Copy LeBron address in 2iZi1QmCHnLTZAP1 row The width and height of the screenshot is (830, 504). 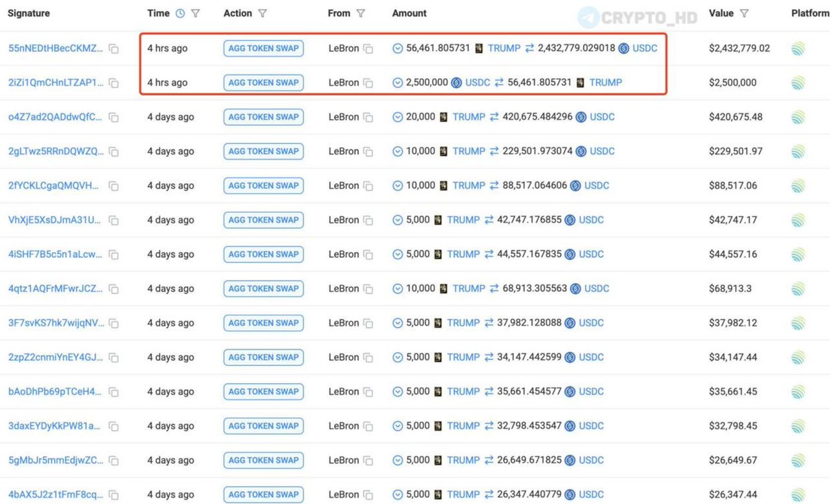[368, 83]
